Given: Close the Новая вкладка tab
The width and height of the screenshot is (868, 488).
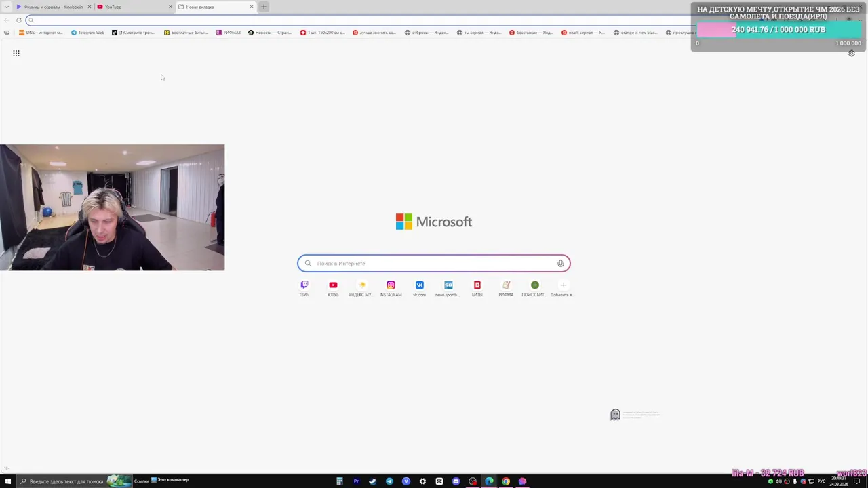Looking at the screenshot, I should 252,7.
